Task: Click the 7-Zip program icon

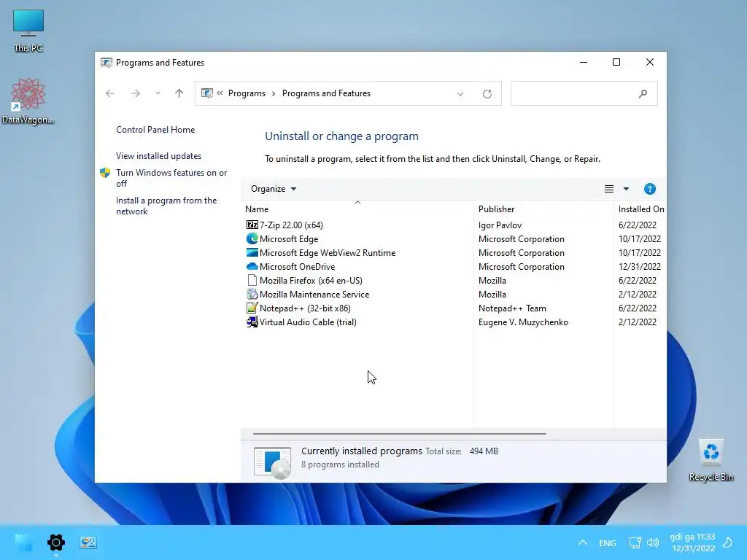Action: [252, 225]
